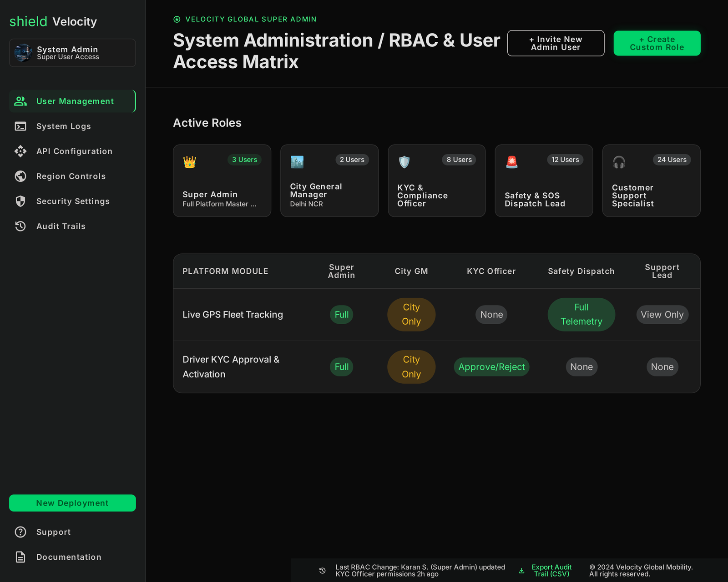Click the System Admin avatar picture
Viewport: 728px width, 582px height.
23,53
